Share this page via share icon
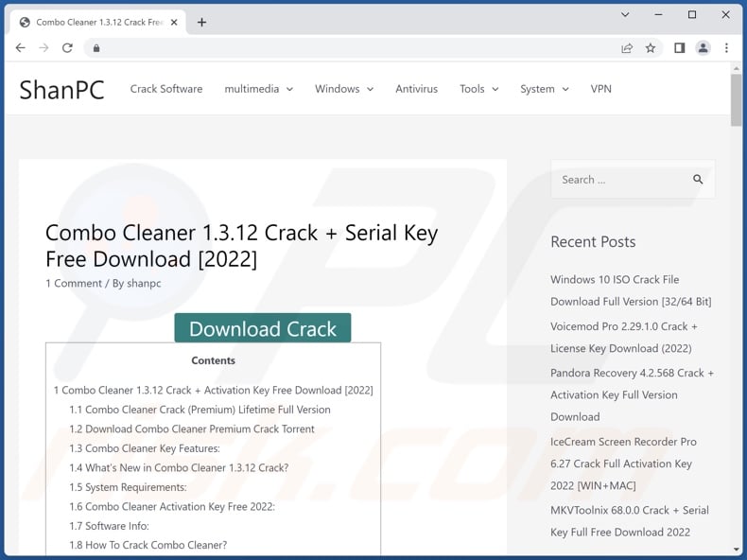Viewport: 747px width, 560px height. pos(627,47)
